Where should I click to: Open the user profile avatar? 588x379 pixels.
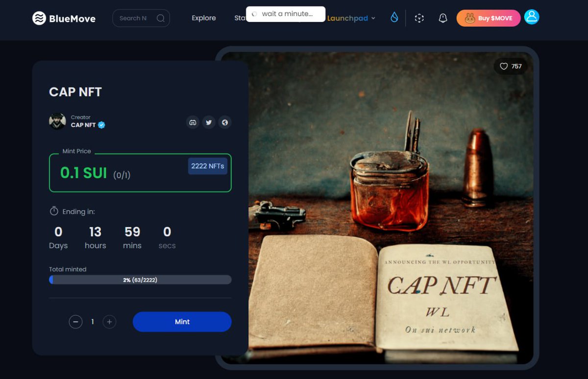pos(532,17)
